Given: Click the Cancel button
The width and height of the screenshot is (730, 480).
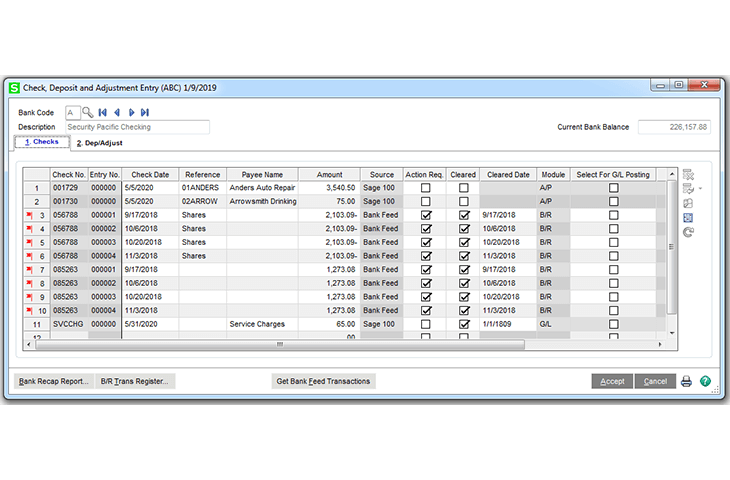Looking at the screenshot, I should (x=655, y=381).
